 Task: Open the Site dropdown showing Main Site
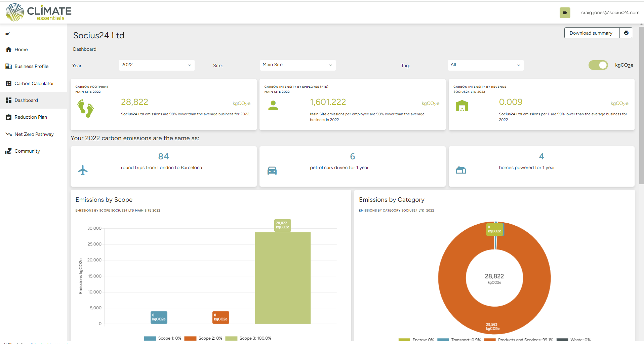pos(298,65)
